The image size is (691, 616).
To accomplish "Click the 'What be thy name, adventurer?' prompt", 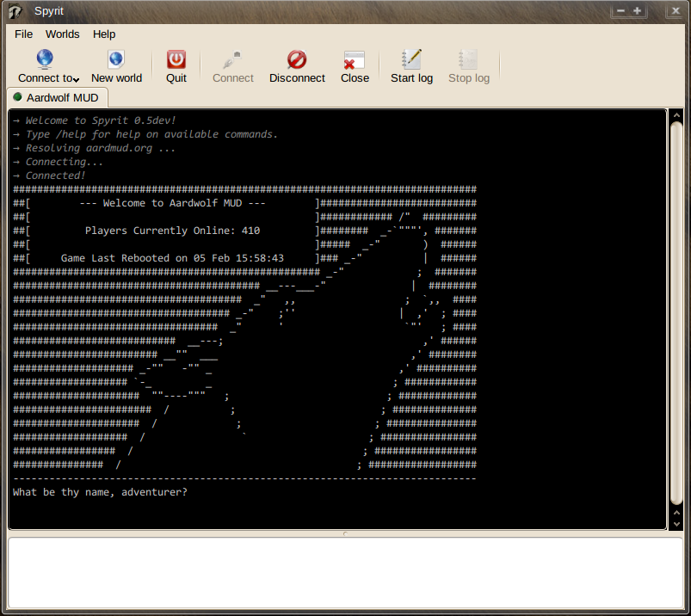I will pos(100,492).
